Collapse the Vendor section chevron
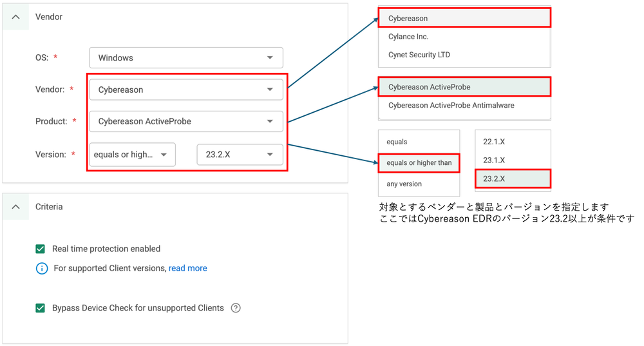This screenshot has height=346, width=644. click(x=15, y=17)
